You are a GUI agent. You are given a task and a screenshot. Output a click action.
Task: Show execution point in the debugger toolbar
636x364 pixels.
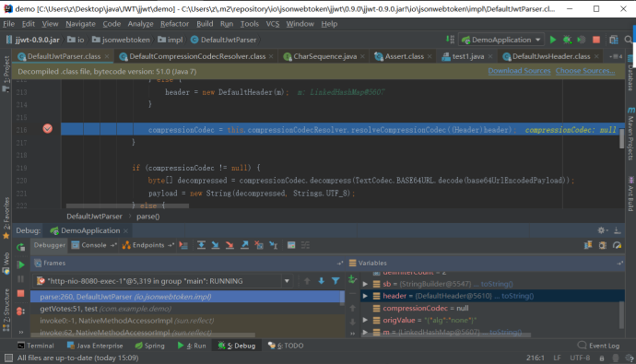183,245
